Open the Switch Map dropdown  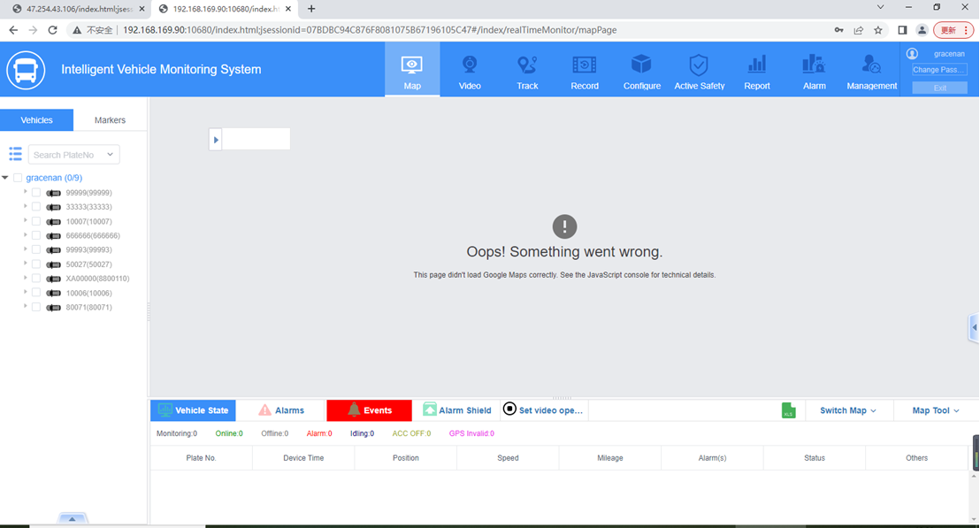[848, 410]
